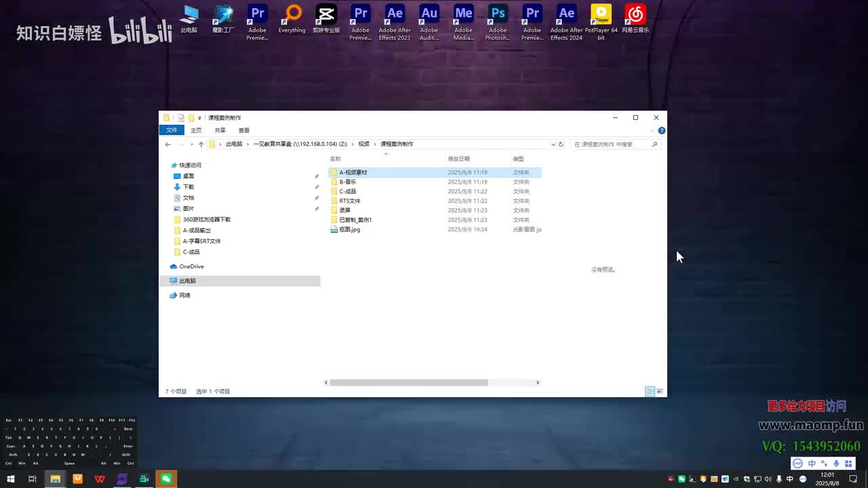Open 桌面 in the navigation pane
This screenshot has width=868, height=488.
pyautogui.click(x=189, y=176)
